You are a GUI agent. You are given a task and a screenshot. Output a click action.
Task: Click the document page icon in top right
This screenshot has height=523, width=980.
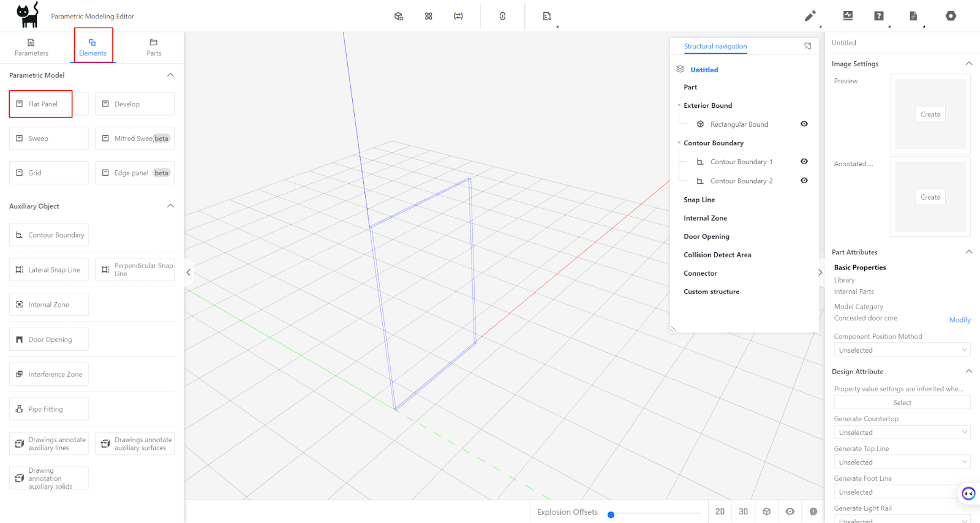click(x=913, y=16)
